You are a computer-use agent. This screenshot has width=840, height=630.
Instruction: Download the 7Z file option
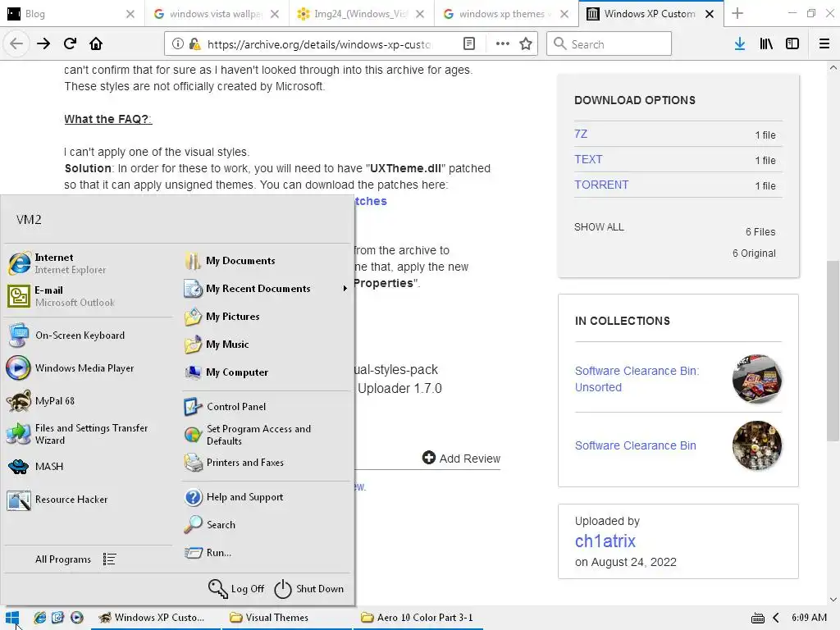point(581,134)
